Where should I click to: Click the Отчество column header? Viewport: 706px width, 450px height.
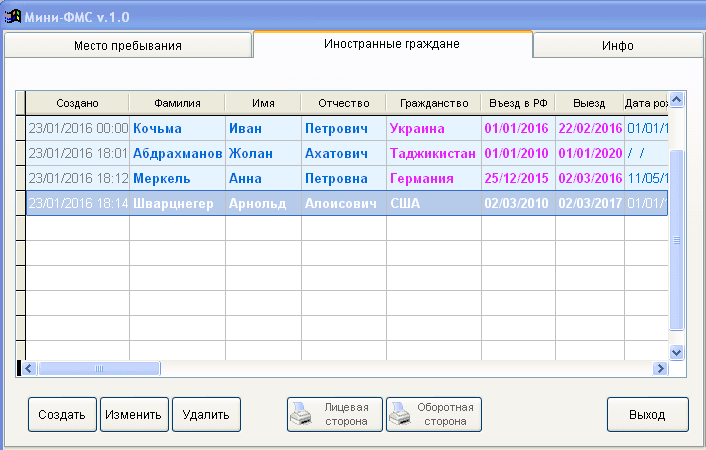tap(344, 103)
